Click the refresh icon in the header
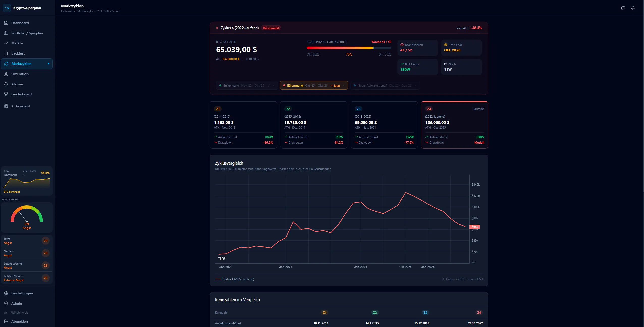 (x=623, y=8)
